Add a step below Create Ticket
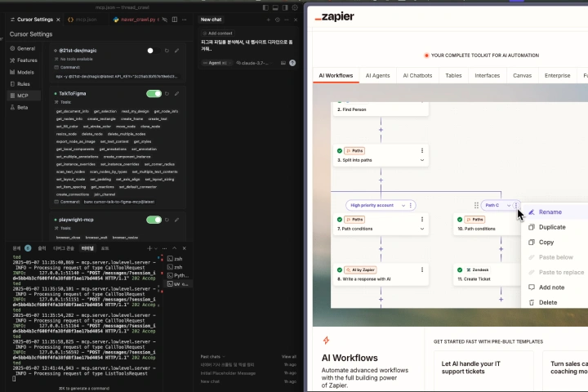The width and height of the screenshot is (588, 392). click(x=501, y=300)
